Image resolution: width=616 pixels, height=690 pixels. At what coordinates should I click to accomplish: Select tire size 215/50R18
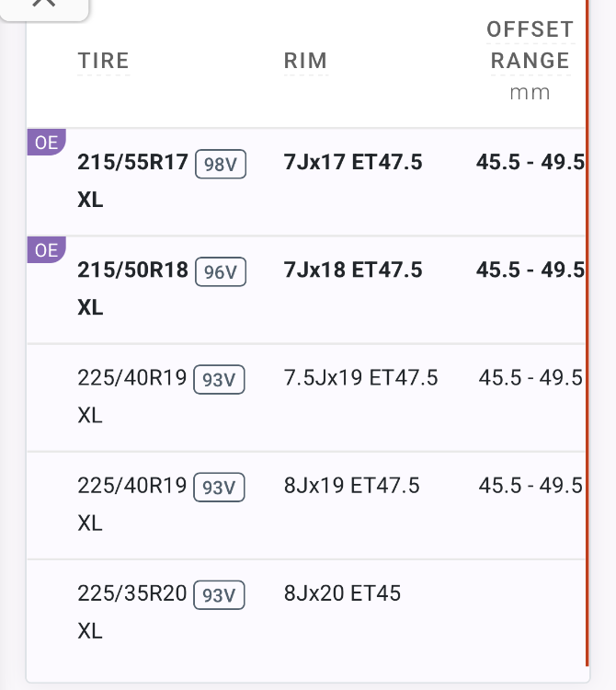[x=132, y=270]
